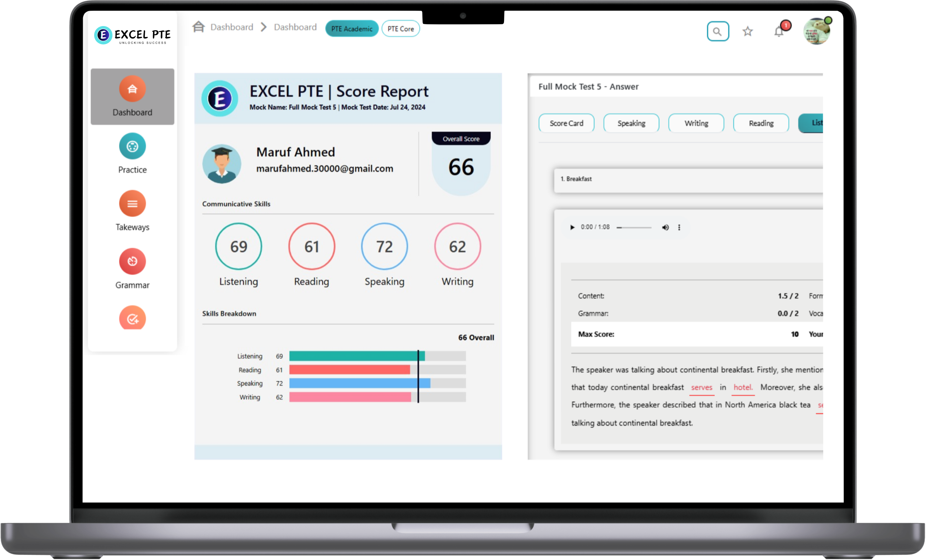This screenshot has height=560, width=926.
Task: Open the Grammar sidebar icon
Action: click(x=132, y=261)
